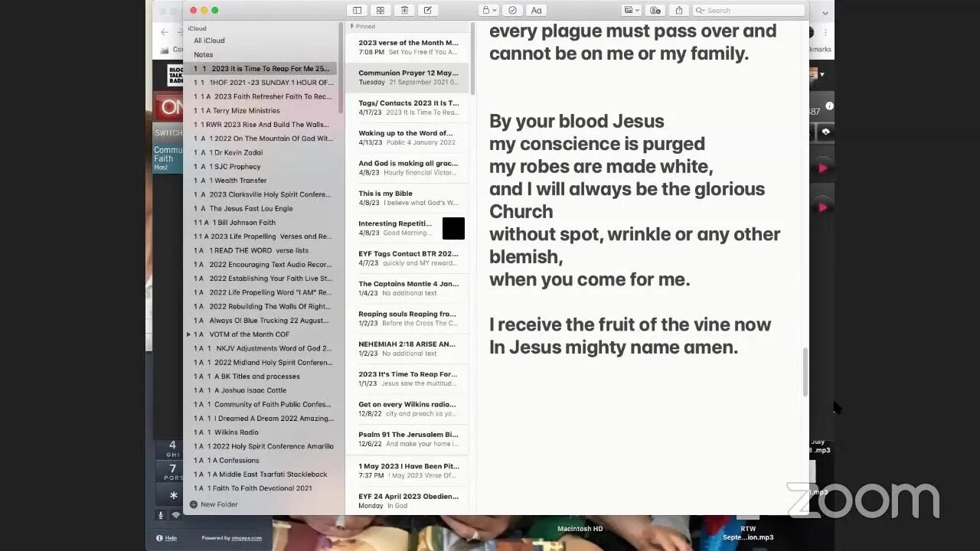
Task: Click the browser back arrow behind Notes
Action: point(165,32)
